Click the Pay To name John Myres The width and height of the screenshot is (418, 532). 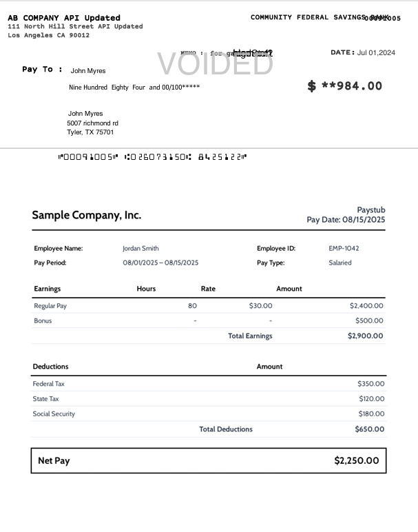[x=88, y=70]
